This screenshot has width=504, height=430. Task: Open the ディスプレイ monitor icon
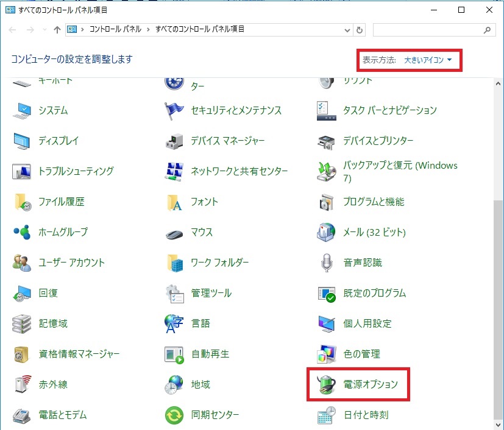[x=22, y=141]
